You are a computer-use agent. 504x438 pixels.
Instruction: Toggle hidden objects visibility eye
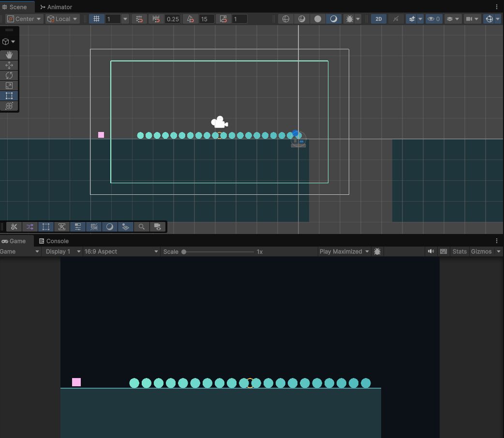pyautogui.click(x=433, y=19)
